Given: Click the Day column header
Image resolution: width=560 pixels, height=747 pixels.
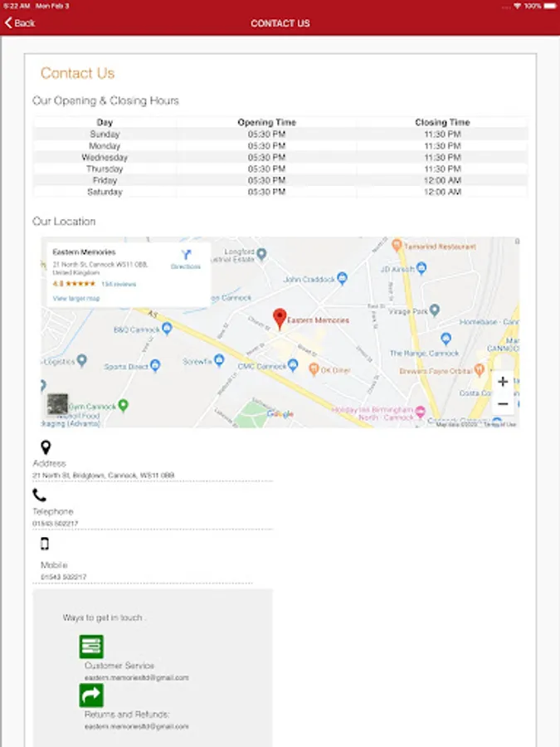Looking at the screenshot, I should tap(105, 123).
